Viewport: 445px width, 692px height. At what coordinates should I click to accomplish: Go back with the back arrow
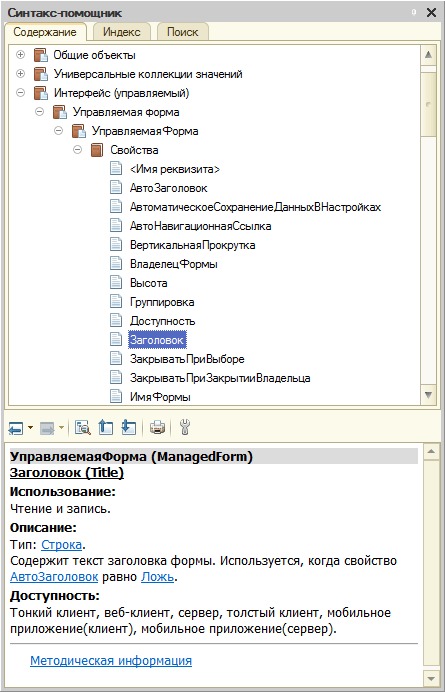click(x=16, y=427)
